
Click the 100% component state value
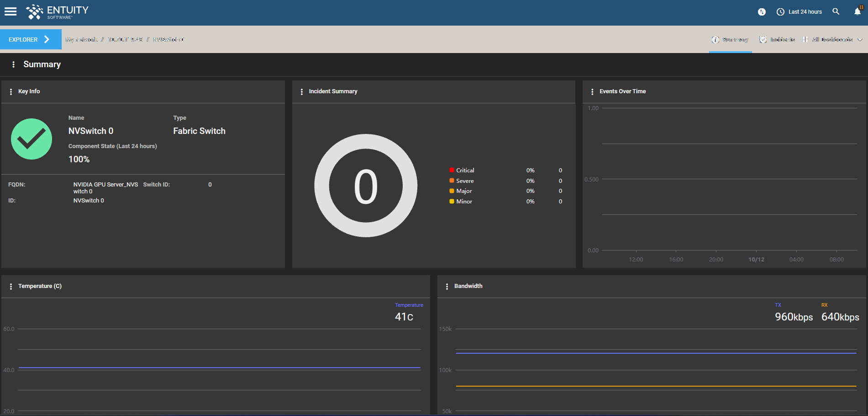click(79, 159)
